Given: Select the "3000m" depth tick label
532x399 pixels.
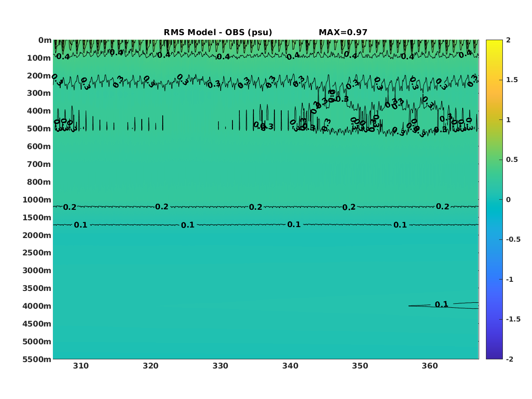Looking at the screenshot, I should click(37, 270).
